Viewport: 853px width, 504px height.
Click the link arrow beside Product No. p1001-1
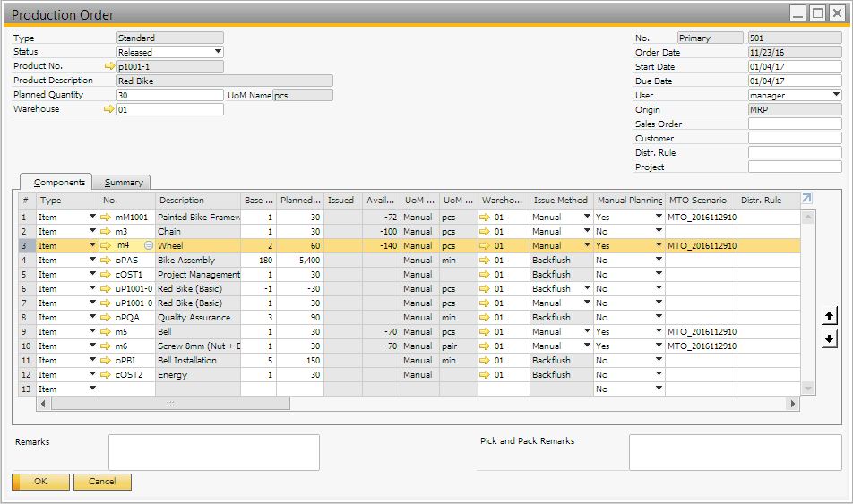coord(110,67)
